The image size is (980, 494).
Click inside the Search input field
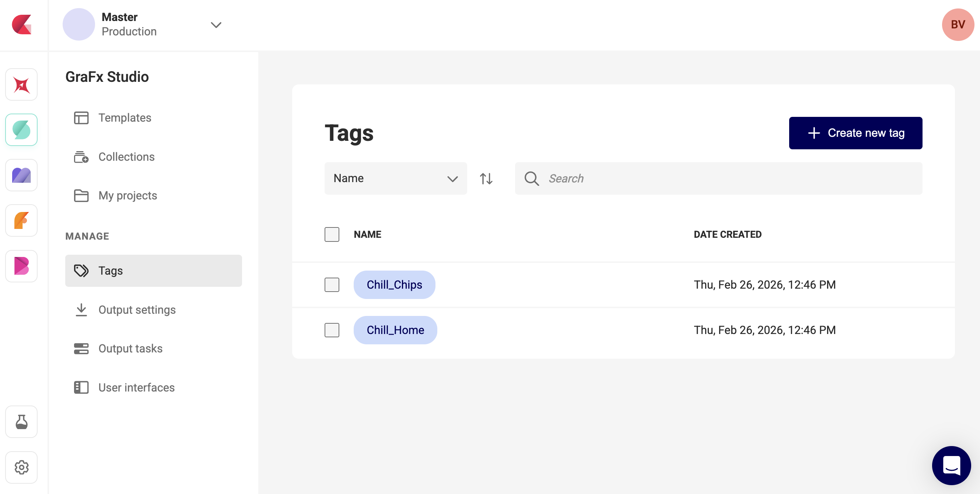[x=647, y=178]
